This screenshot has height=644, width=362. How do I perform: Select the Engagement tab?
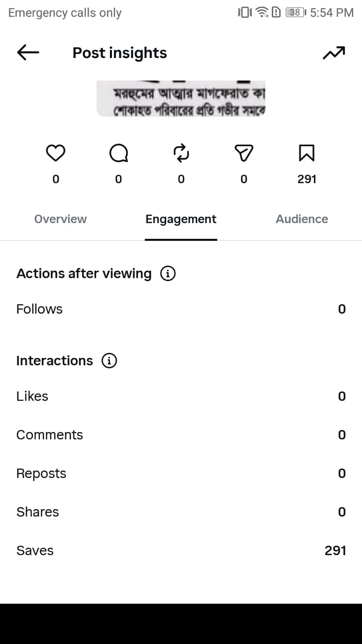181,219
